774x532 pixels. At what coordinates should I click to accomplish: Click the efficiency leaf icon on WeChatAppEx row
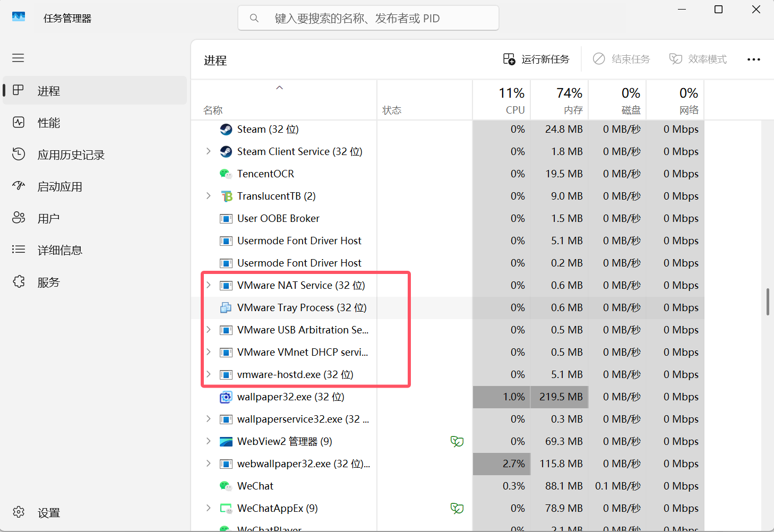coord(457,508)
